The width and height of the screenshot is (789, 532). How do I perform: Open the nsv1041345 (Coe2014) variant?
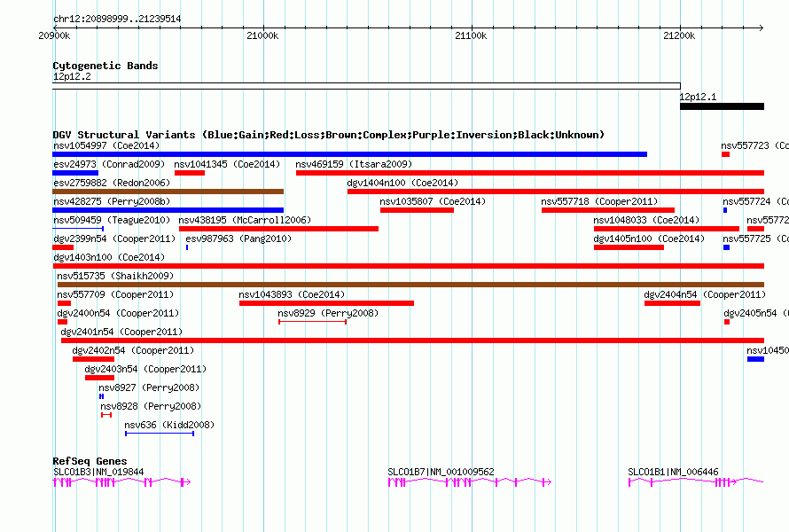pyautogui.click(x=228, y=164)
